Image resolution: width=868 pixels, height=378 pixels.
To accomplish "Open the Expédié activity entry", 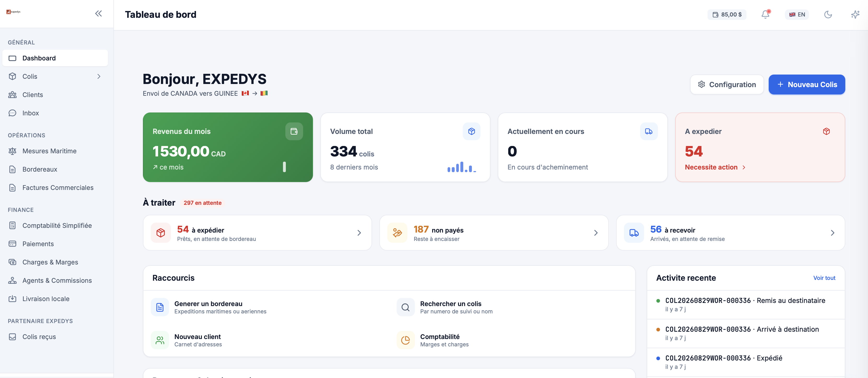I will click(x=746, y=362).
